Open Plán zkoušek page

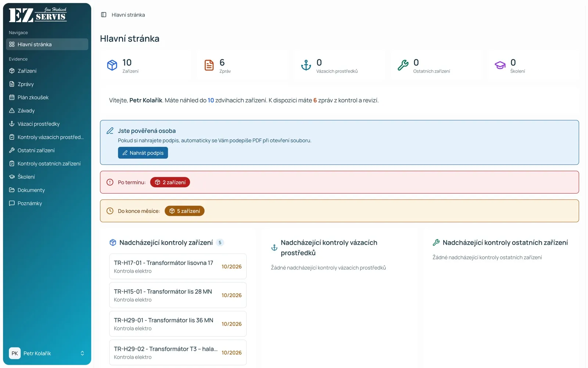coord(47,97)
